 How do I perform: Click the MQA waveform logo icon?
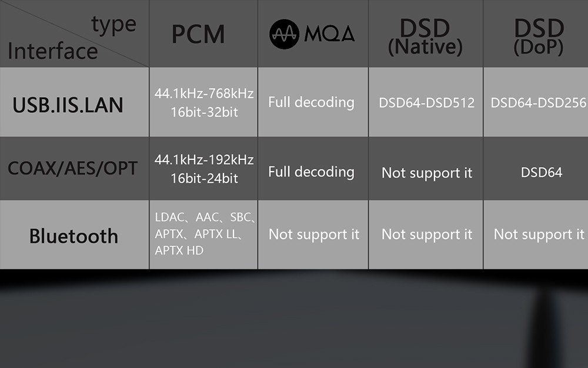tap(285, 34)
